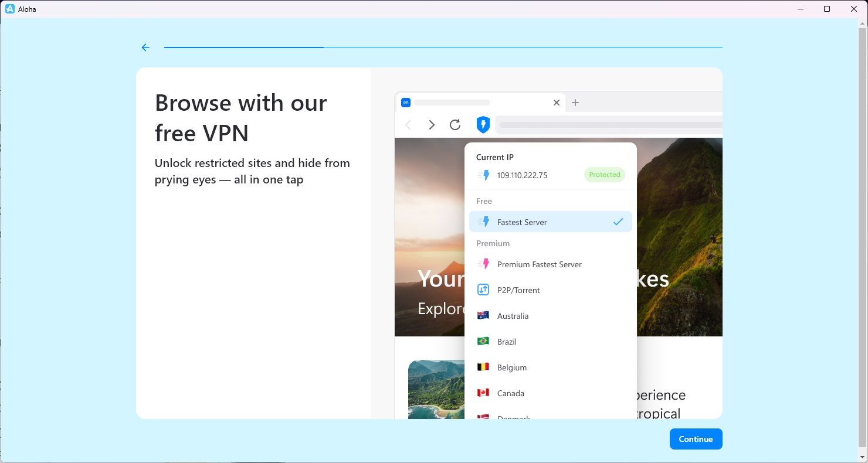This screenshot has width=868, height=463.
Task: Click the preview browser address bar
Action: pos(609,124)
